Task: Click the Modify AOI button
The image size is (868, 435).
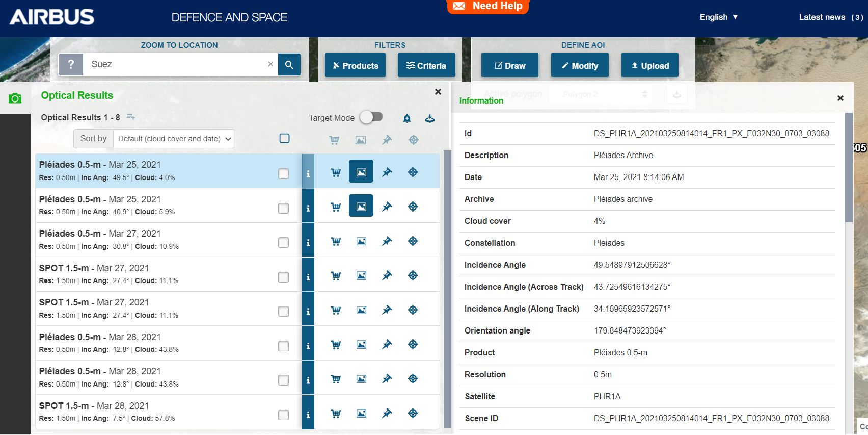Action: [580, 65]
